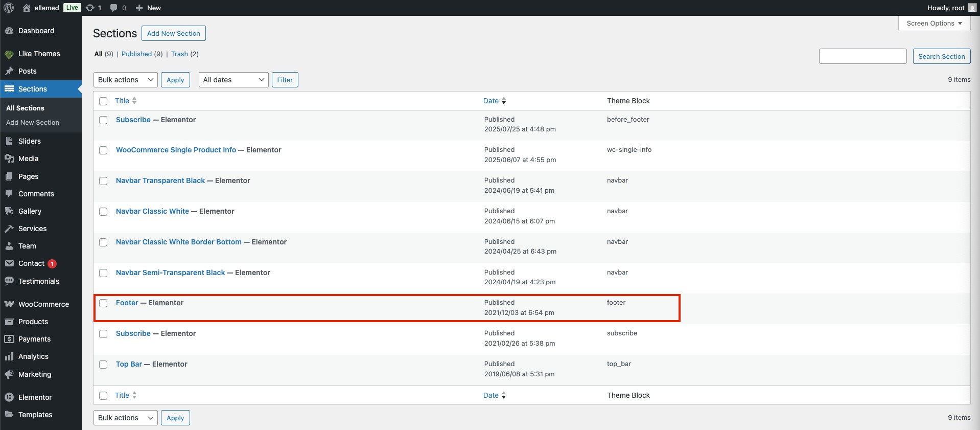The image size is (980, 430).
Task: Click the comments bubble icon in admin bar
Action: (113, 8)
